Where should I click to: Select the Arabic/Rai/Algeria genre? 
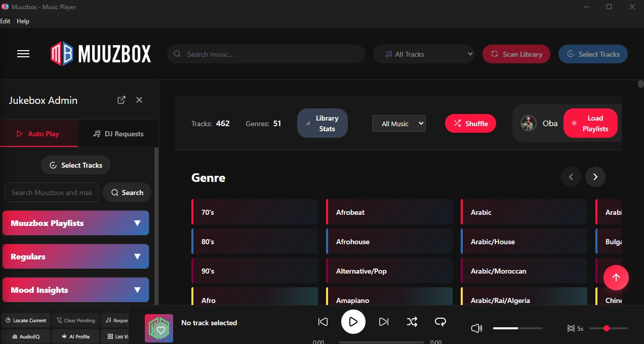click(x=524, y=296)
